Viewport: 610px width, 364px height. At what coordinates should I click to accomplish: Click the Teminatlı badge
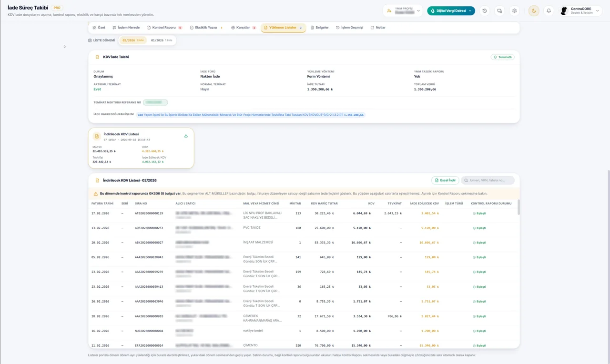click(502, 57)
